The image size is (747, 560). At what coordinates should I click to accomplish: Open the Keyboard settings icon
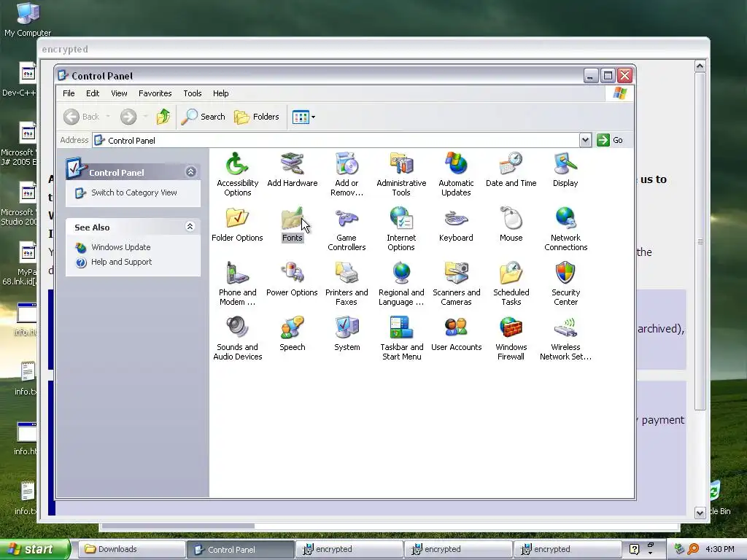coord(456,225)
